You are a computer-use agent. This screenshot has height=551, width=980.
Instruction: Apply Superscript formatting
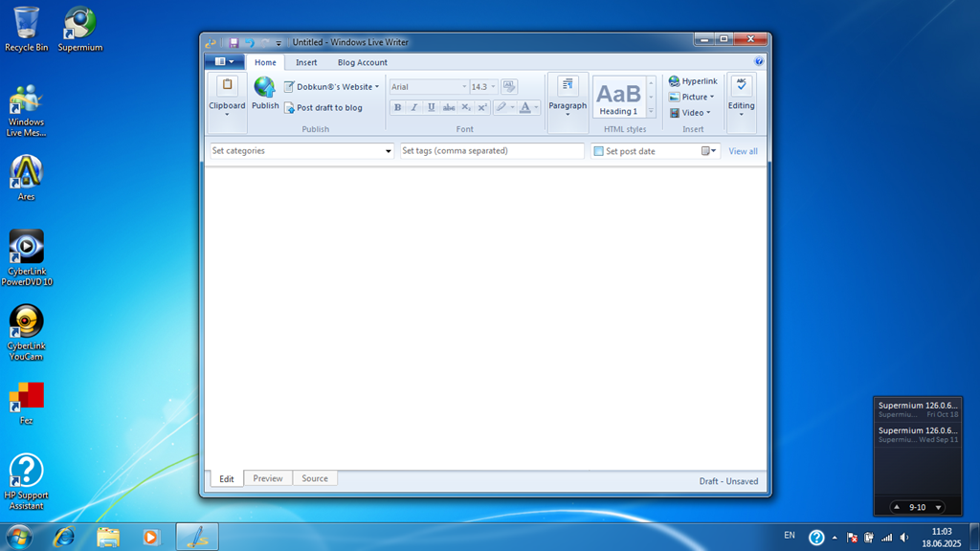[x=482, y=107]
